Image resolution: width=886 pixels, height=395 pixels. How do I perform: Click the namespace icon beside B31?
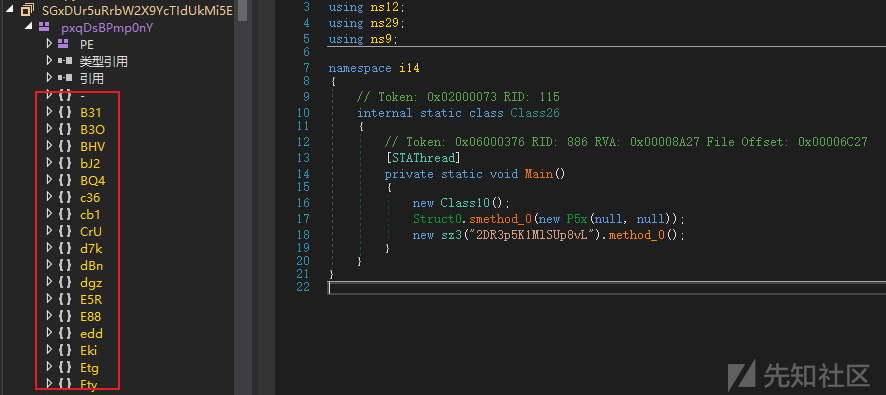[x=65, y=112]
